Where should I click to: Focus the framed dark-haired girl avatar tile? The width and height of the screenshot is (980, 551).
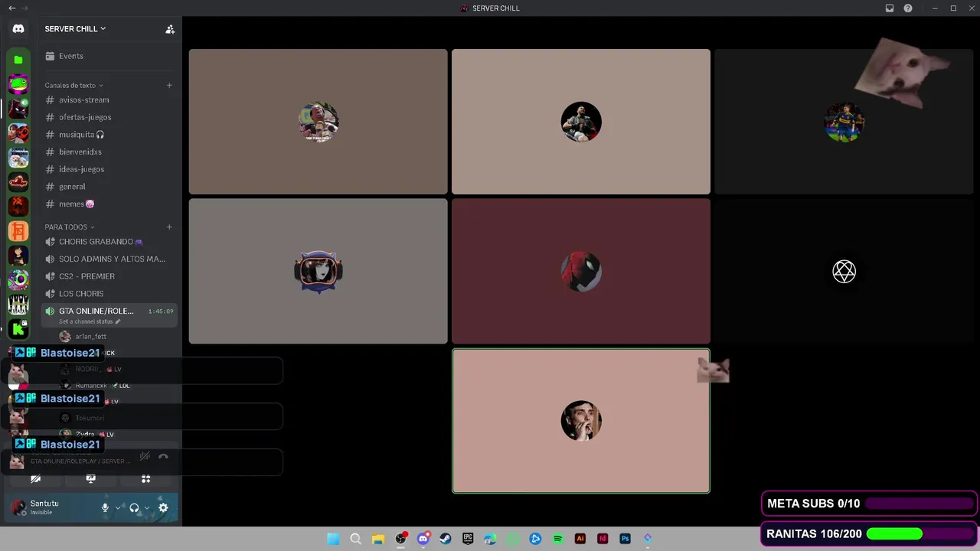tap(318, 271)
